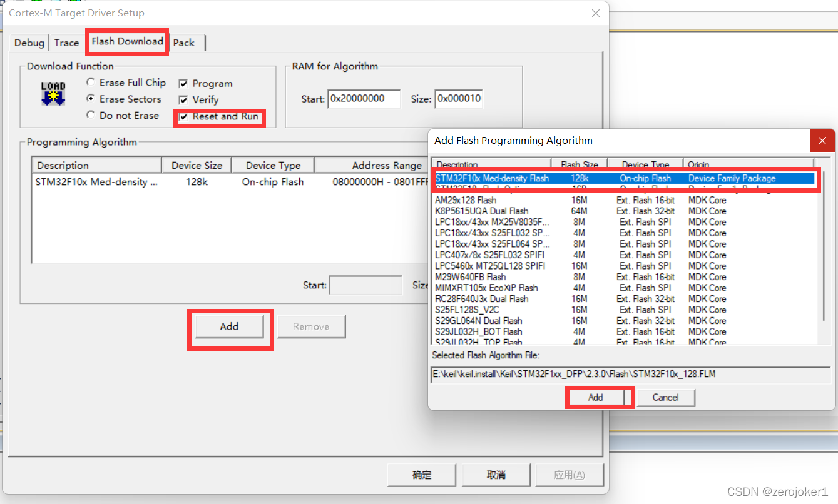
Task: Select the Flash Download tab
Action: (x=128, y=41)
